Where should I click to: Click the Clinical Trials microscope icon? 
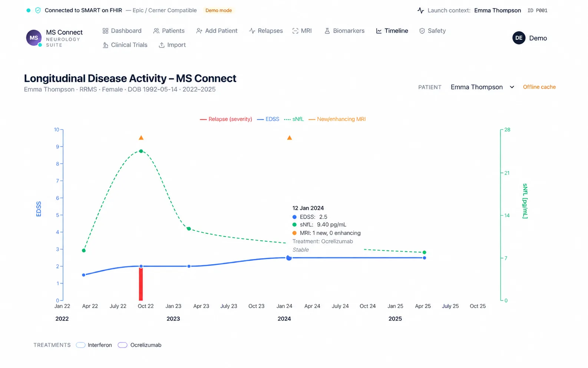click(x=105, y=45)
